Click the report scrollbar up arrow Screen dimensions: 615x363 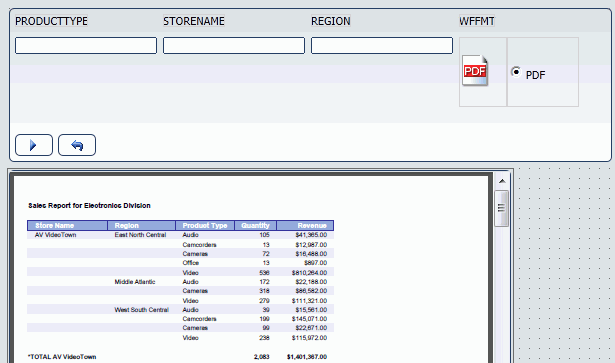point(502,181)
